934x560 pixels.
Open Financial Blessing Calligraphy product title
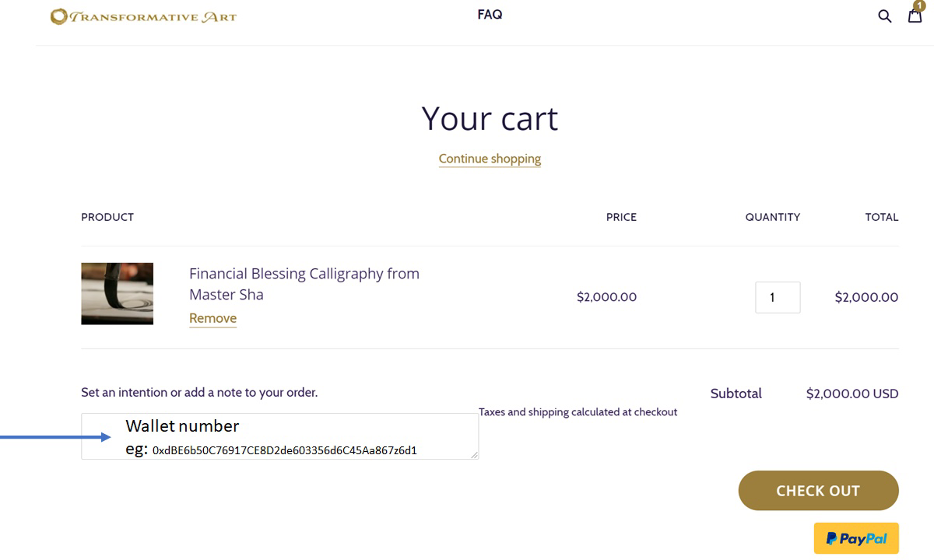(x=304, y=284)
